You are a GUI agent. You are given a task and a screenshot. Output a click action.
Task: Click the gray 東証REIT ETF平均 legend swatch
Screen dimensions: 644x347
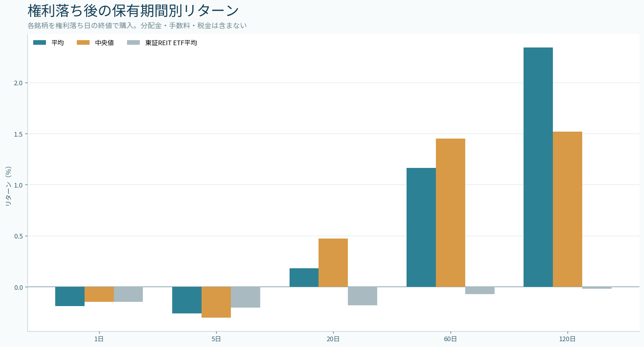pos(133,42)
